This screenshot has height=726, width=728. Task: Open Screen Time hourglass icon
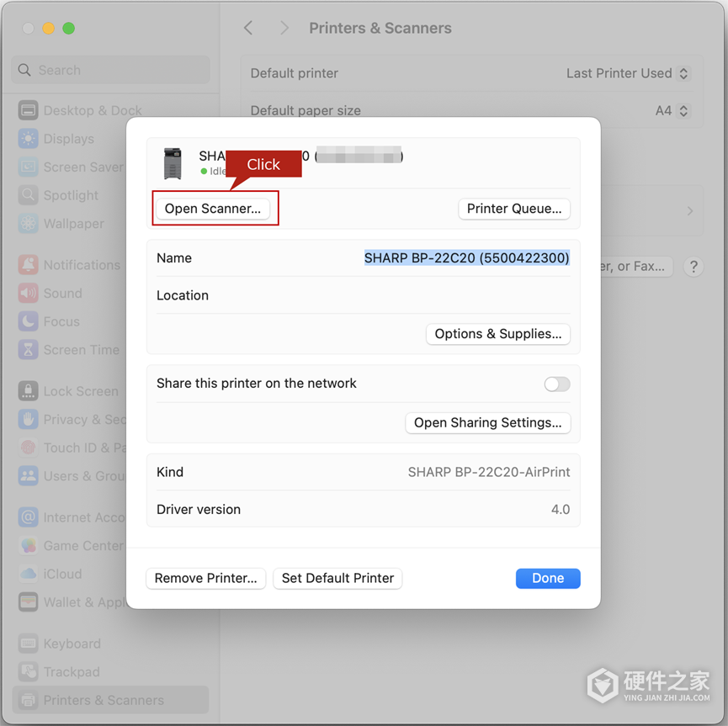(29, 349)
